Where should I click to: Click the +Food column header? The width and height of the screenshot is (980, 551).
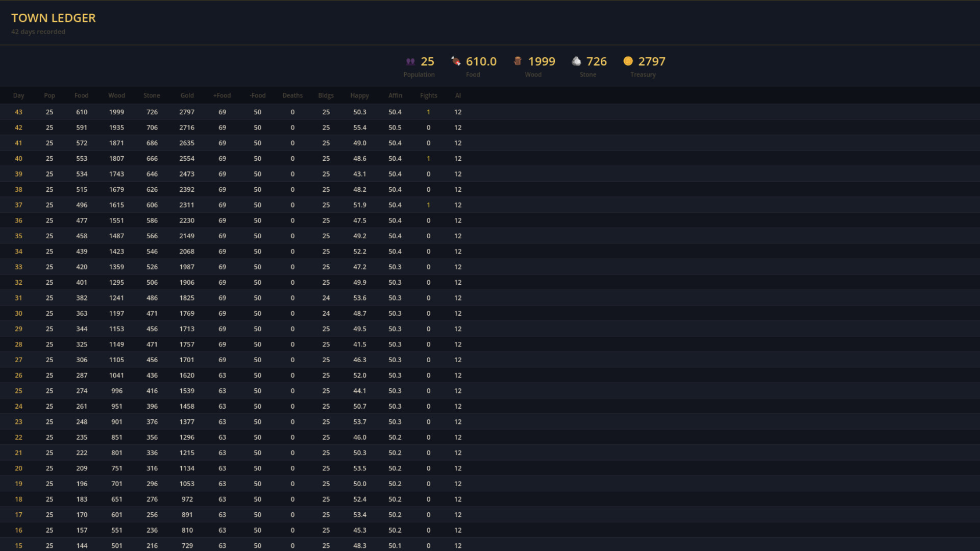222,95
